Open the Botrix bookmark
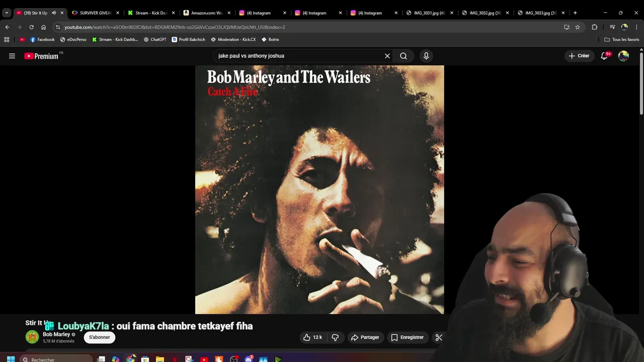This screenshot has width=644, height=362. pos(270,39)
